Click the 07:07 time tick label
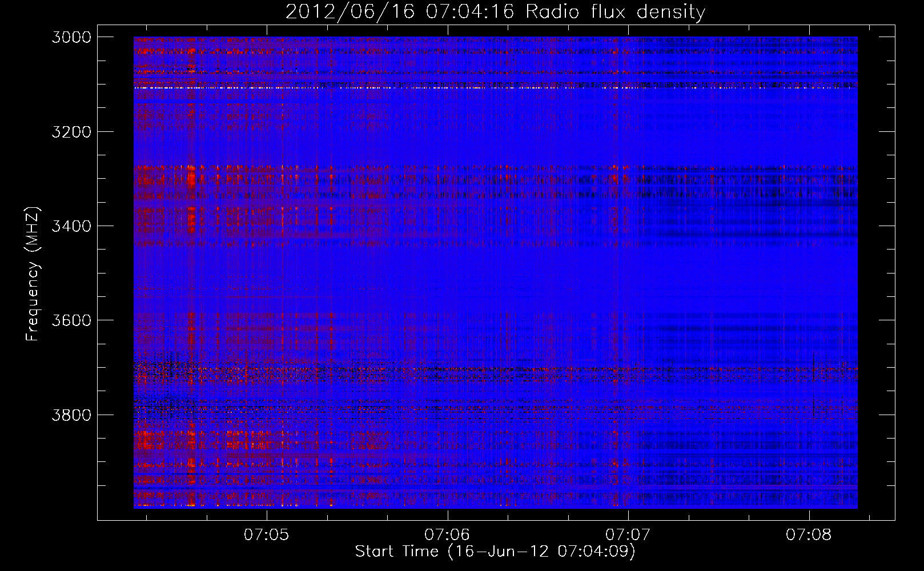The image size is (924, 571). pos(628,535)
